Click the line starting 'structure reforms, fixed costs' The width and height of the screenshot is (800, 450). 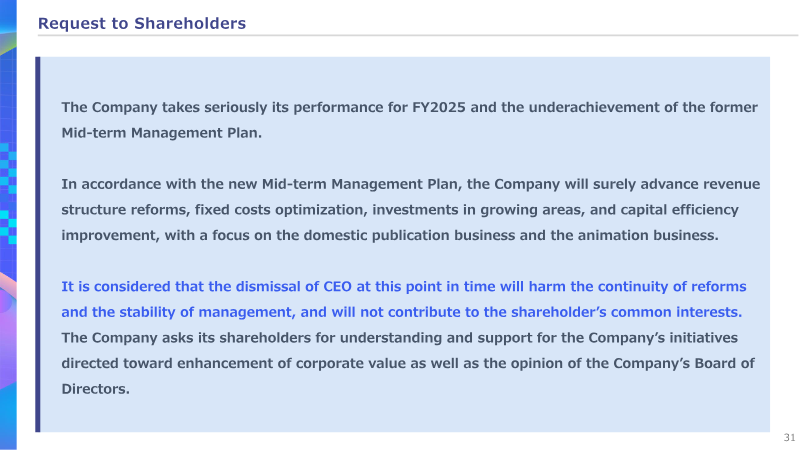click(400, 210)
